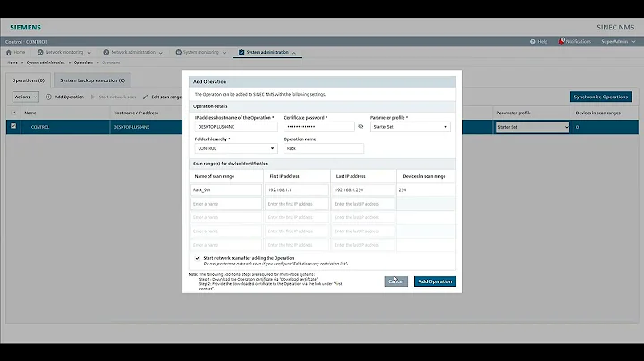The image size is (644, 361).
Task: Click Host name / IP address column header
Action: pos(136,113)
